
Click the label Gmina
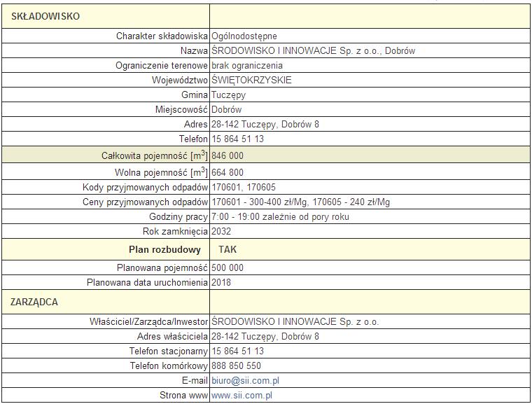(195, 95)
